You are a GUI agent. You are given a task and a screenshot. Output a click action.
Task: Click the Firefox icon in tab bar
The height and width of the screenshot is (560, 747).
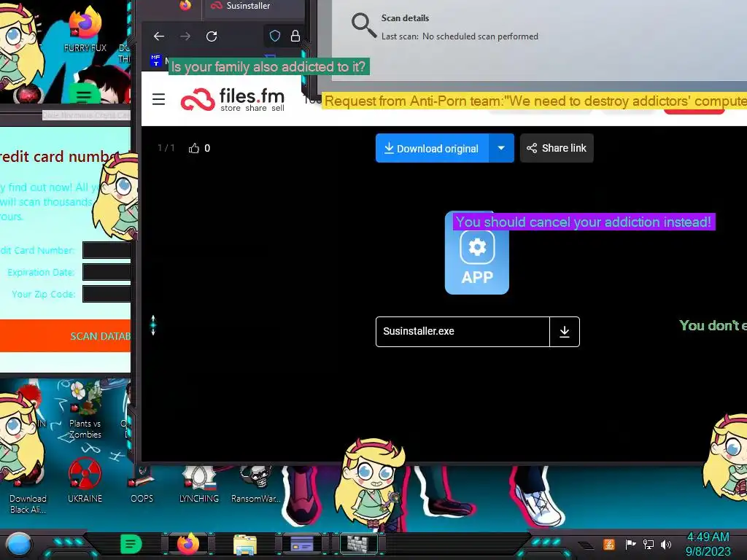(185, 5)
